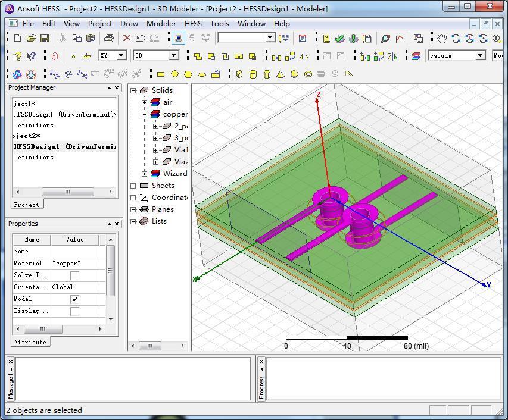
Task: Click the Paste clipboard icon
Action: (x=91, y=38)
